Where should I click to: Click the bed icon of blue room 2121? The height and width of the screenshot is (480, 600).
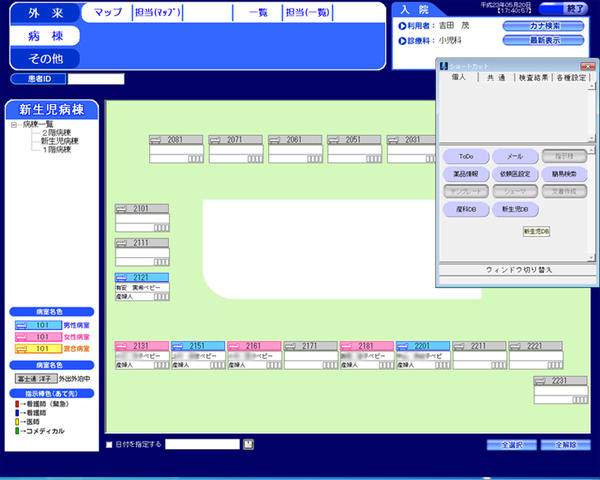pyautogui.click(x=121, y=278)
